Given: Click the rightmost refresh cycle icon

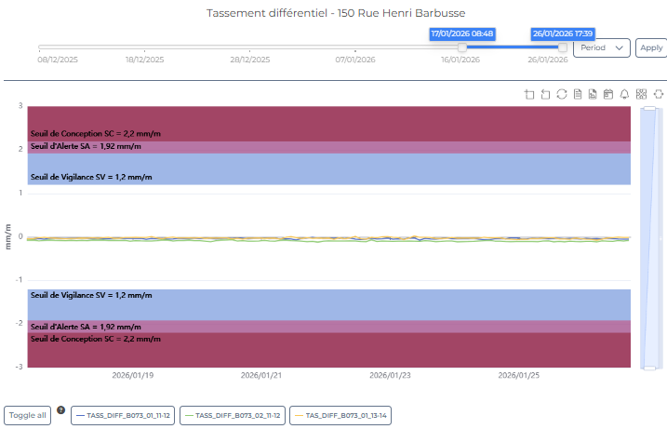Looking at the screenshot, I should click(x=658, y=95).
